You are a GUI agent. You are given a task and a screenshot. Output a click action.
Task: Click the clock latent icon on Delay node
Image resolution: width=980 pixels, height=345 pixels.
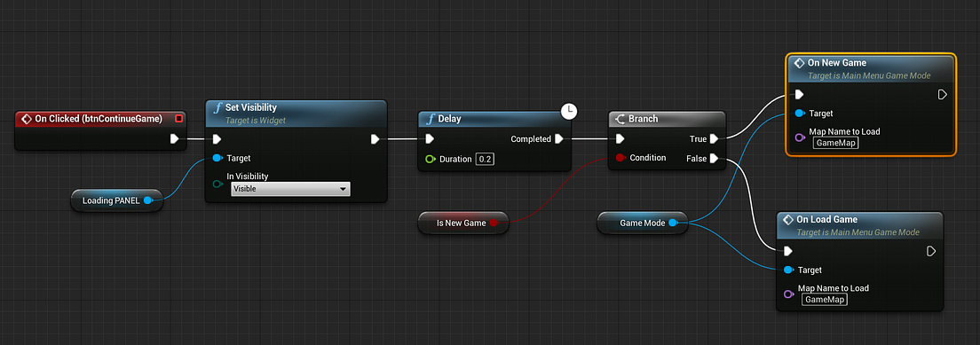point(569,112)
